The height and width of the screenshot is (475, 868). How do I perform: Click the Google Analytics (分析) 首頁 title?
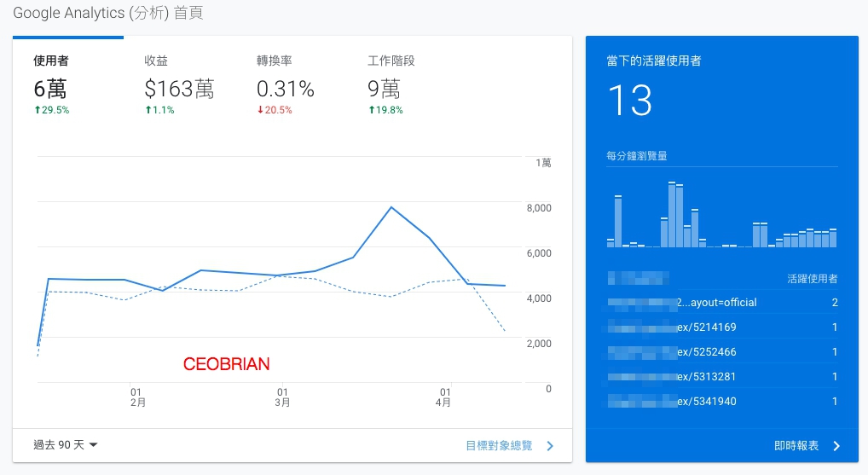[x=108, y=13]
